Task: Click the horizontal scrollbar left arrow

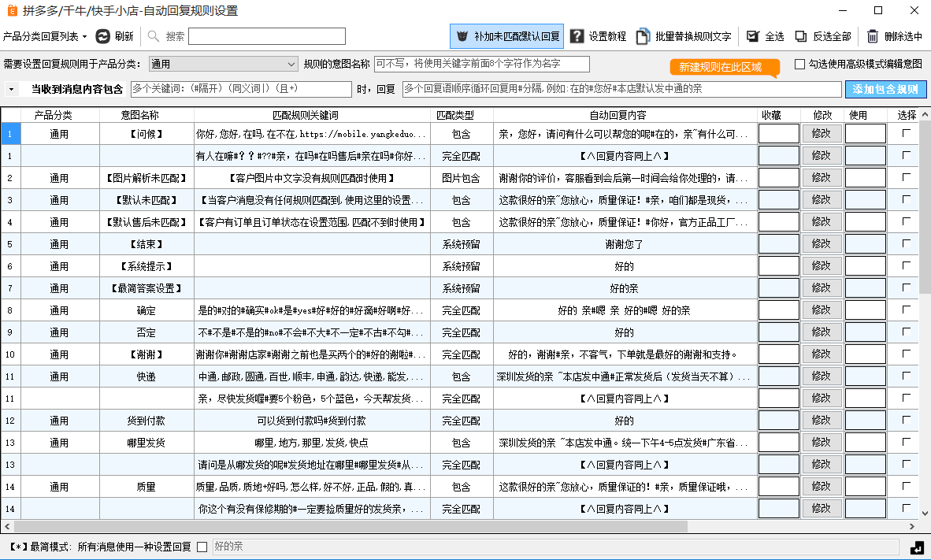Action: click(x=6, y=526)
